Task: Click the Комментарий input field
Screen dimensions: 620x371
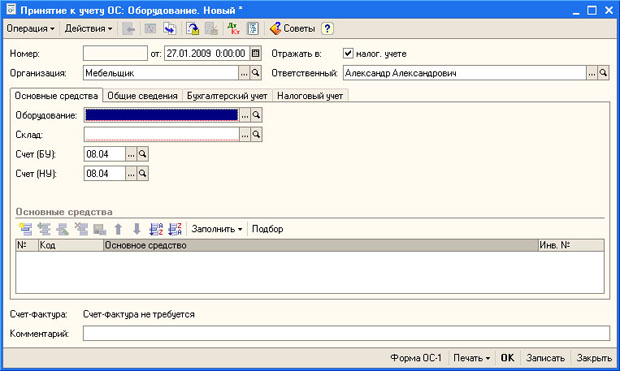Action: (346, 333)
